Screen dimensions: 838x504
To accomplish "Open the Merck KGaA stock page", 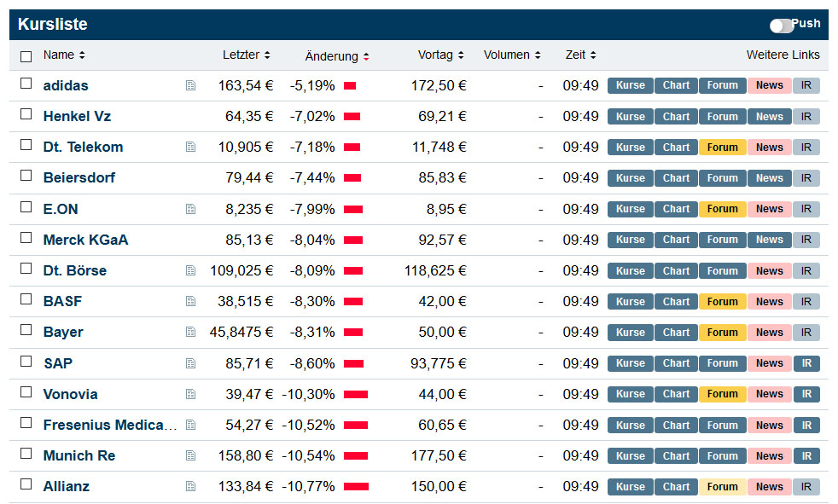I will [85, 240].
